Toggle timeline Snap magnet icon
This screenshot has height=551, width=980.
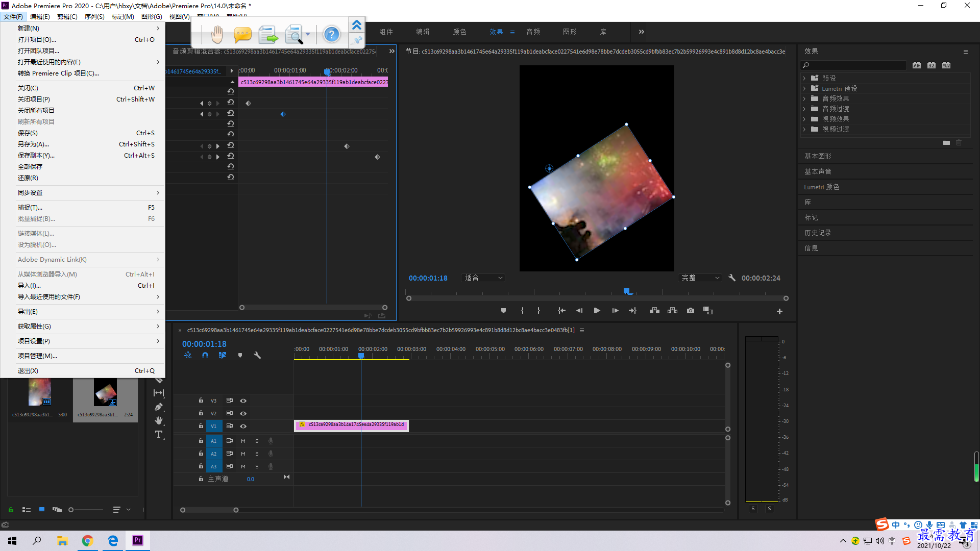coord(205,355)
